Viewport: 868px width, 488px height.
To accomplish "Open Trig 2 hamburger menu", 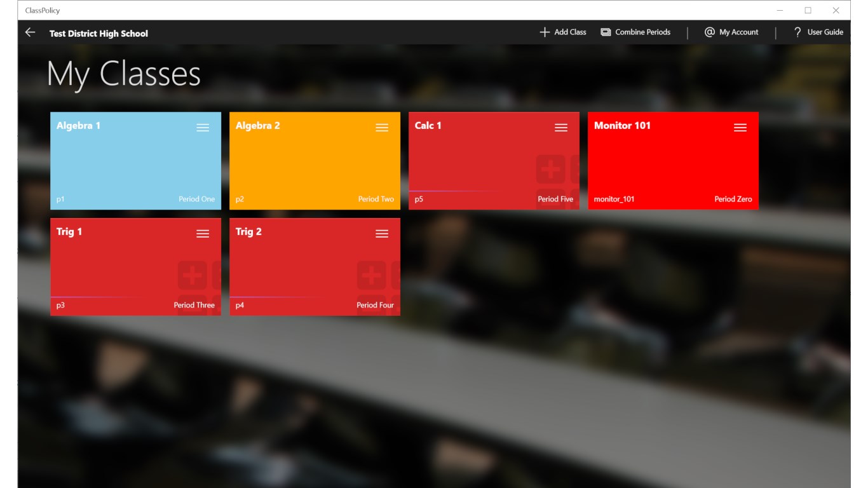I will (382, 234).
